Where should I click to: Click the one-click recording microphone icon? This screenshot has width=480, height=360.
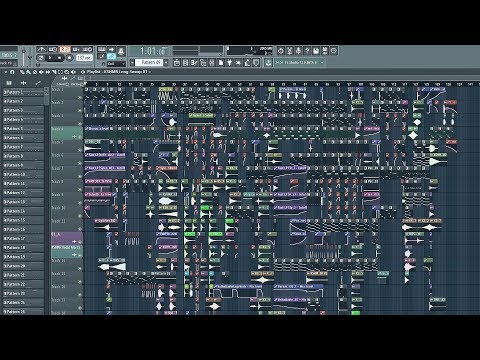pos(298,51)
